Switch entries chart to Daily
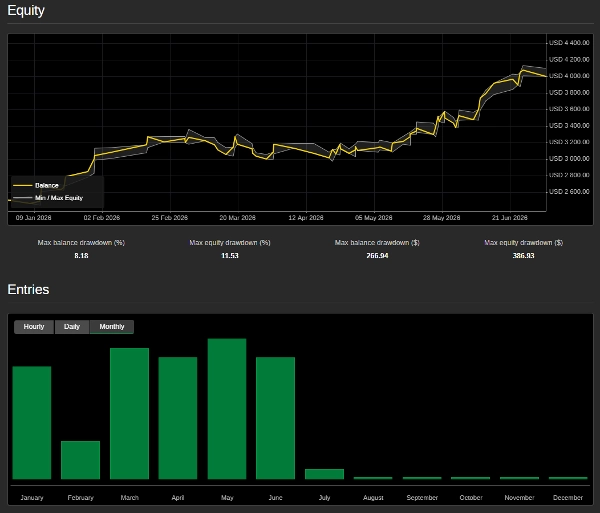This screenshot has width=600, height=513. pos(72,327)
